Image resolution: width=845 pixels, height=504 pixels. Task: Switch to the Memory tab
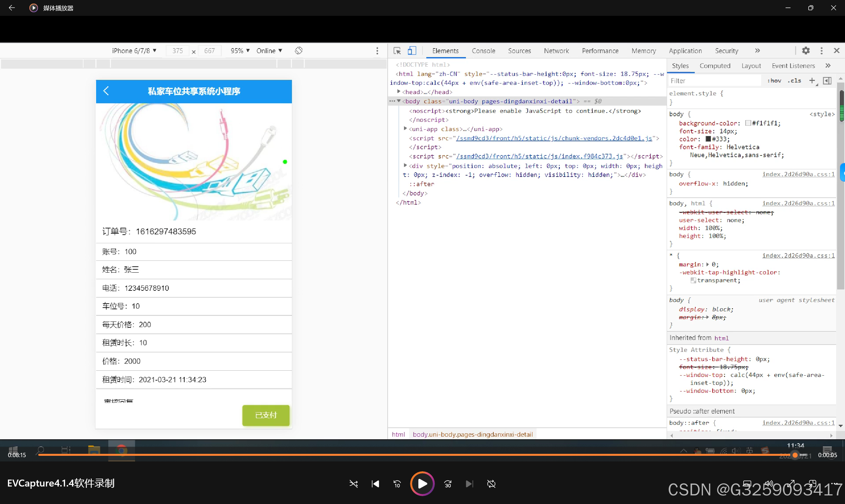click(644, 51)
